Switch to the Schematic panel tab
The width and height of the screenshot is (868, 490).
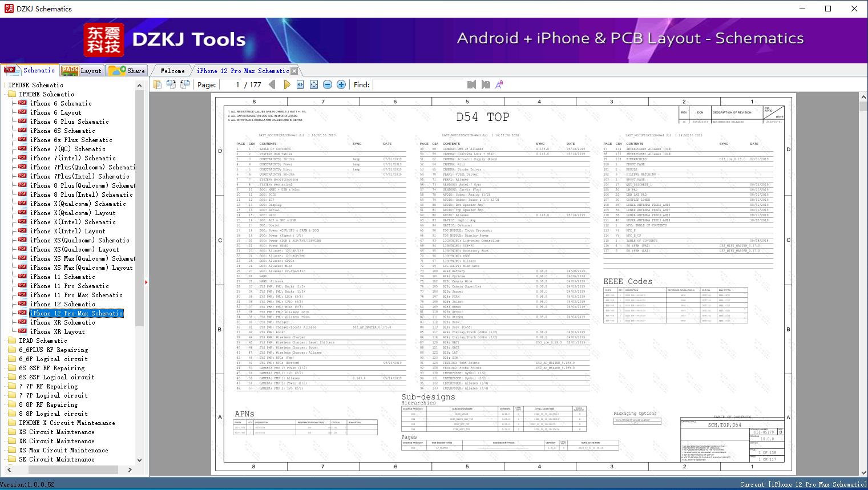pos(30,70)
